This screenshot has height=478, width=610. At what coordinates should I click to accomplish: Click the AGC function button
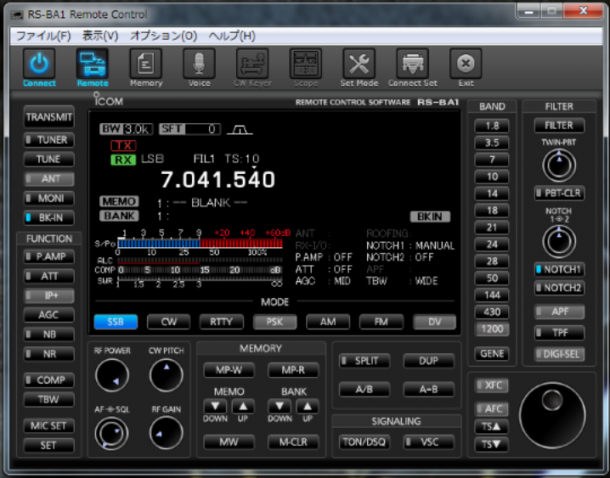[x=49, y=315]
